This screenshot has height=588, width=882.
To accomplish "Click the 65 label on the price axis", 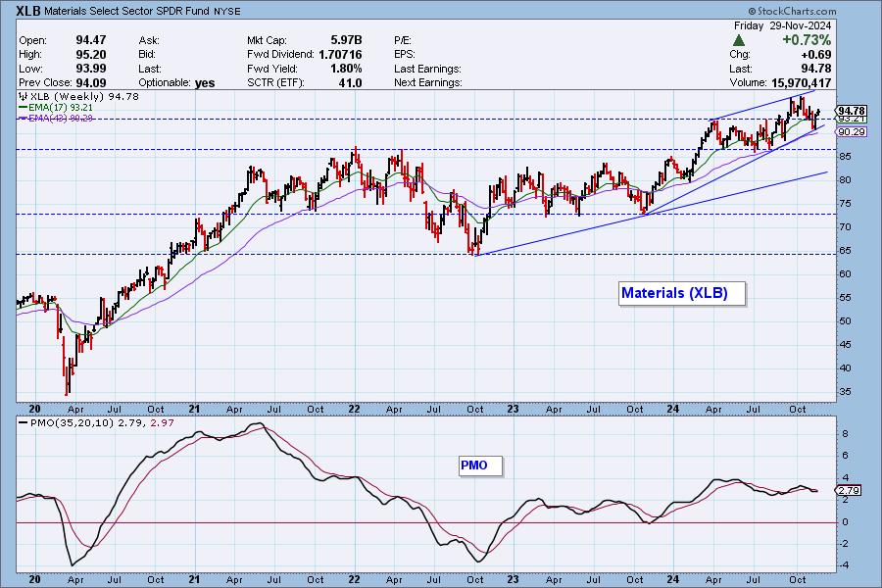I will tap(845, 251).
